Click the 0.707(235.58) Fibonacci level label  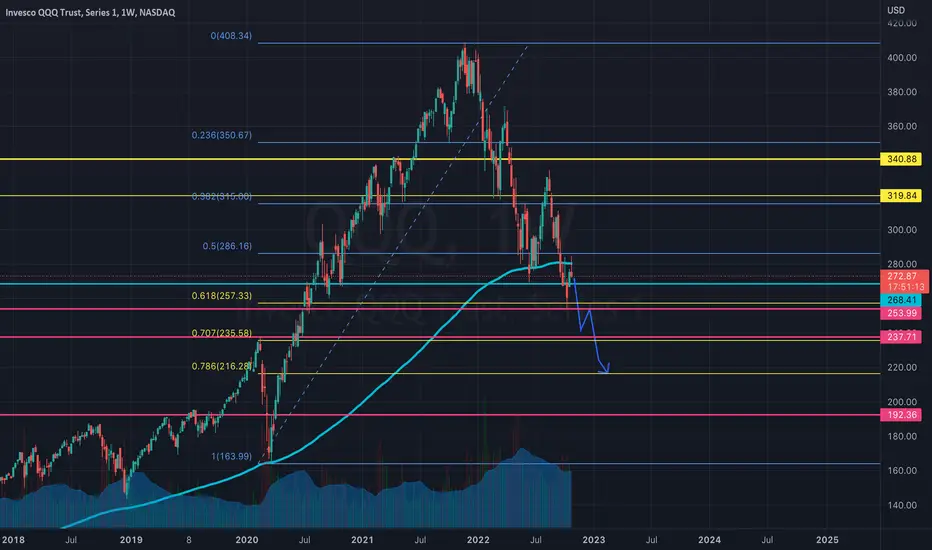(x=222, y=333)
